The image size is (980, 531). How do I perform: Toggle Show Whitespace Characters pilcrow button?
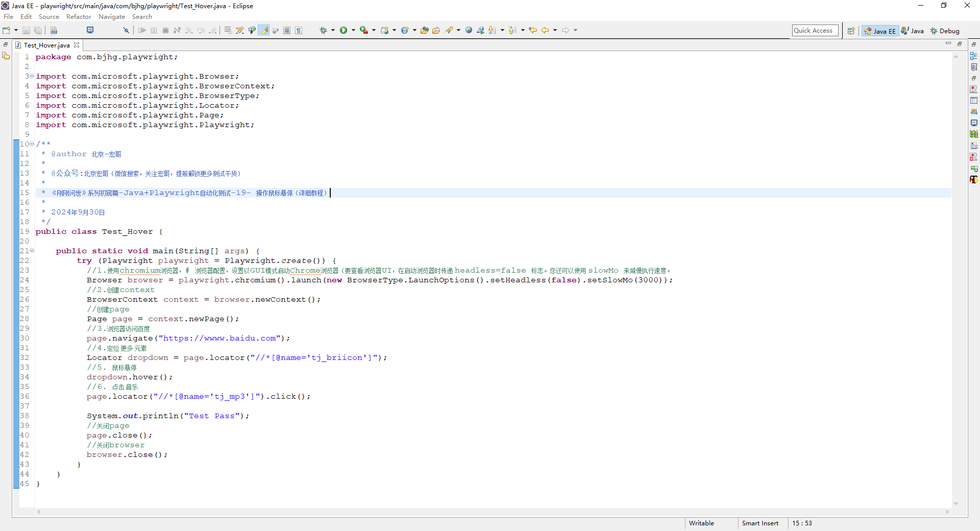(299, 31)
